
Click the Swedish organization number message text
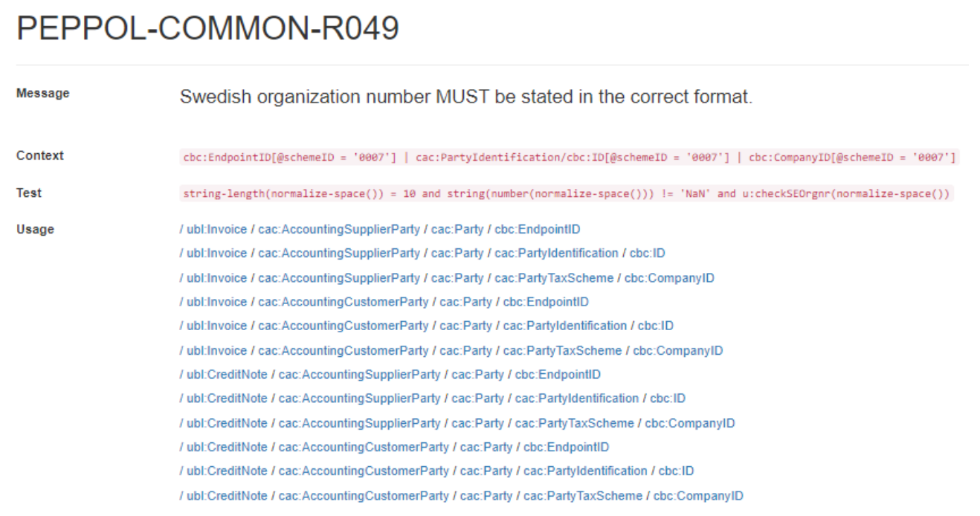tap(465, 97)
